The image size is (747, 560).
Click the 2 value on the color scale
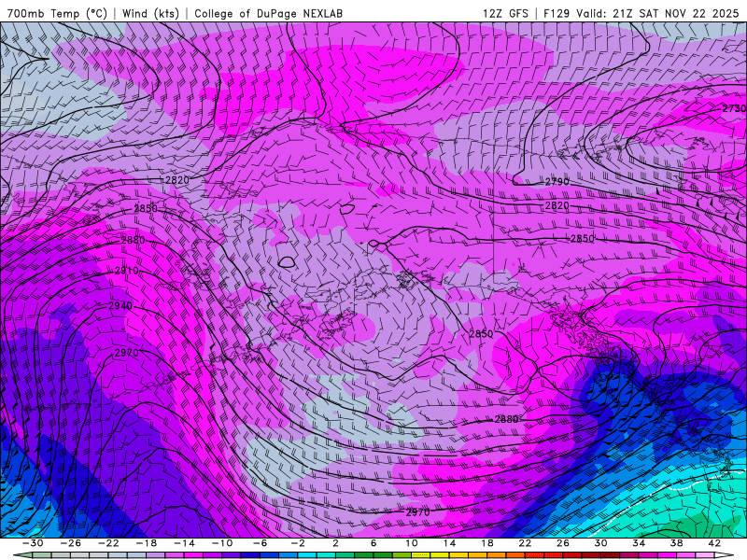[335, 543]
